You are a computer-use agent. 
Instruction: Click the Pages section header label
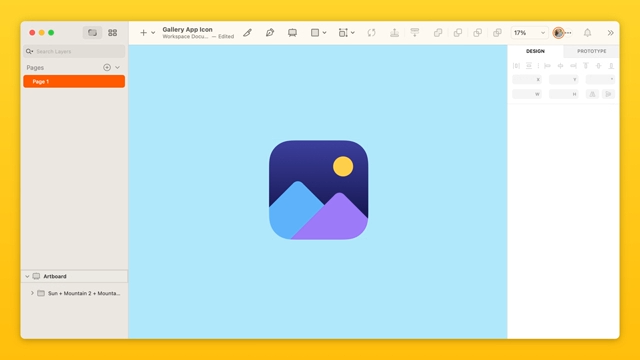coord(35,67)
